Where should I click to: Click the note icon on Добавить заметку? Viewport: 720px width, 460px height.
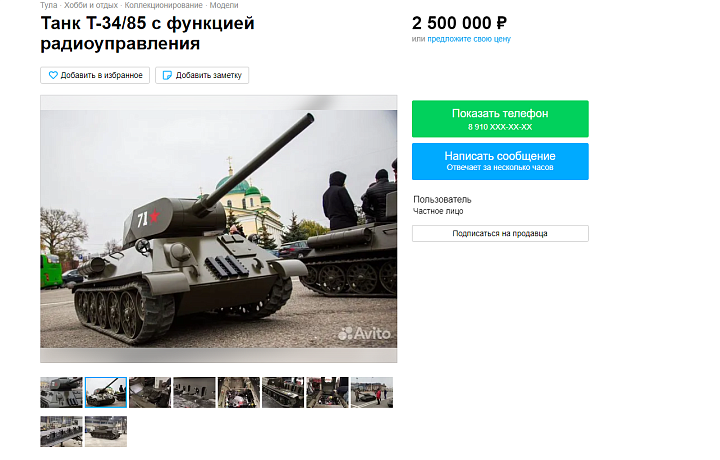click(x=168, y=75)
